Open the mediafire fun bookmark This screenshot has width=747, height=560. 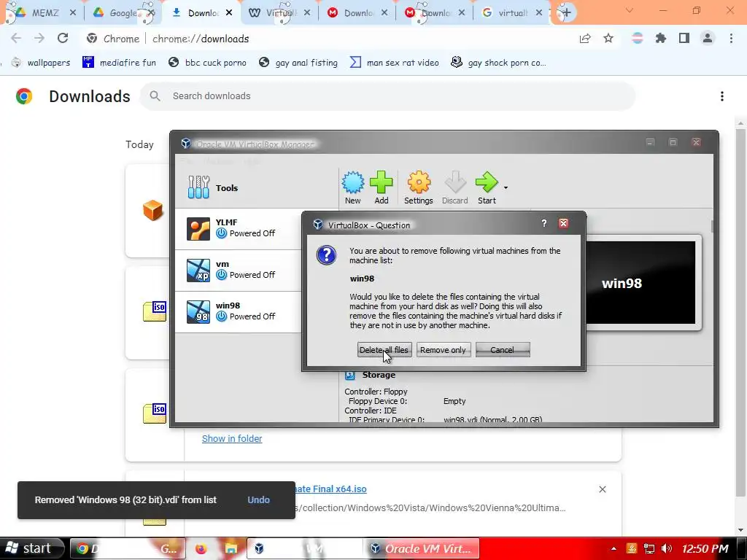point(119,63)
